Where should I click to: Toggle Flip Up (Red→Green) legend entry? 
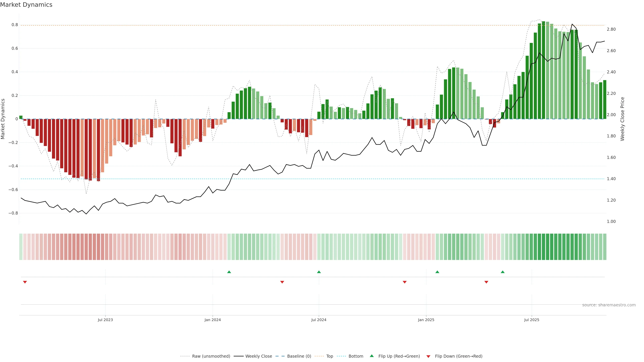coord(399,356)
